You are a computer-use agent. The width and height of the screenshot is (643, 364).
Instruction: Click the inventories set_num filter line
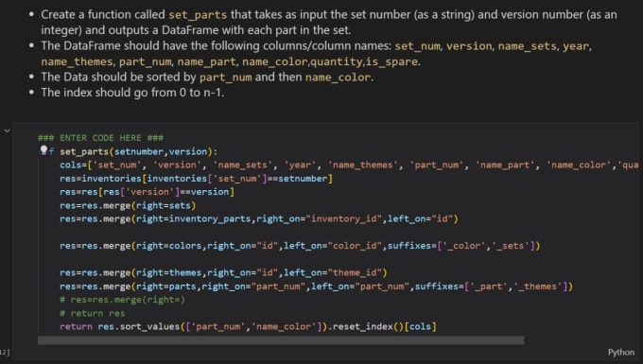(196, 179)
